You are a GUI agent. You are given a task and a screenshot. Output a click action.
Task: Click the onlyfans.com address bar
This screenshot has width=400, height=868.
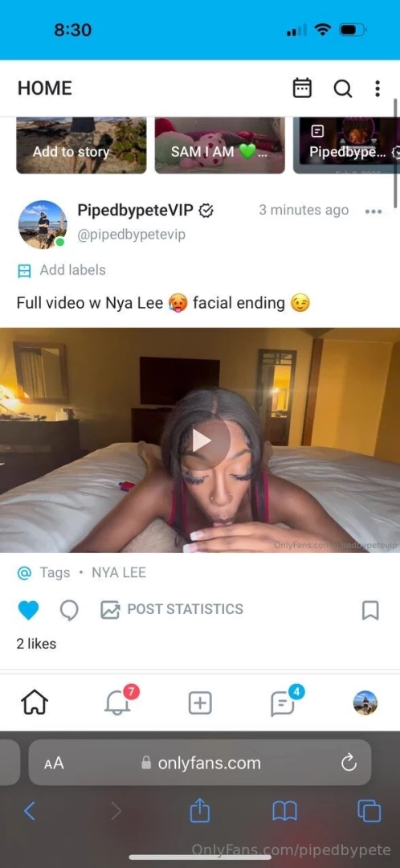point(200,763)
